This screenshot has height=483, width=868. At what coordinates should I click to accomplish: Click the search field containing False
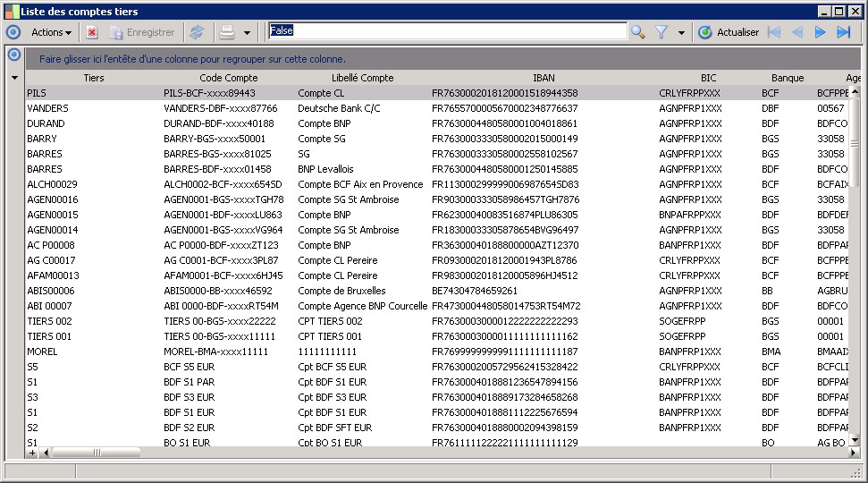pyautogui.click(x=447, y=31)
